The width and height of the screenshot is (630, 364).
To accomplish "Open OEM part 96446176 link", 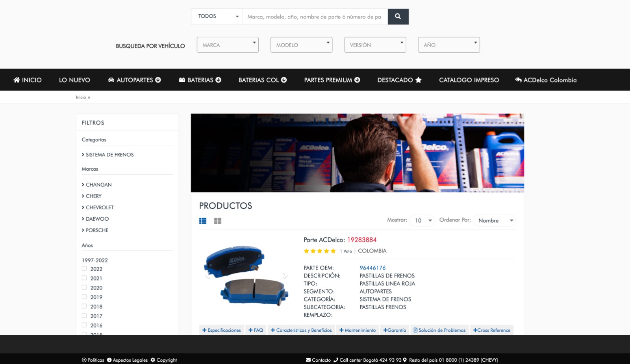I will pyautogui.click(x=372, y=268).
